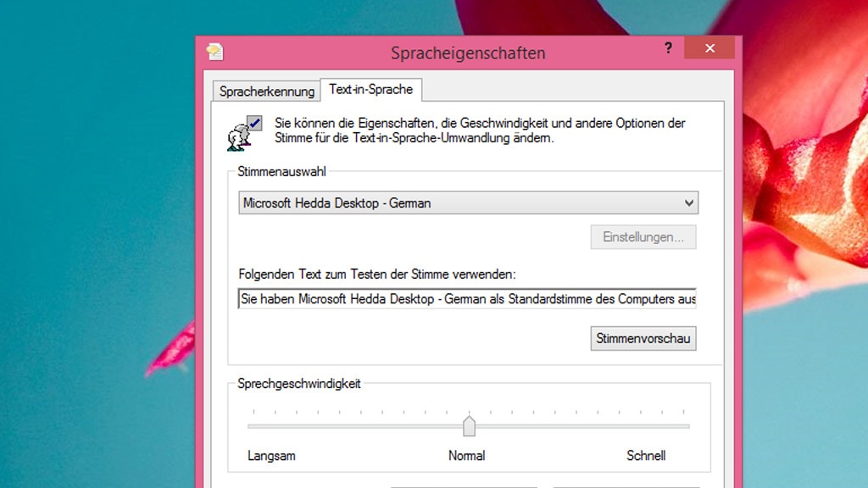This screenshot has width=868, height=488.
Task: Select the Text-in-Sprache tab
Action: (x=371, y=90)
